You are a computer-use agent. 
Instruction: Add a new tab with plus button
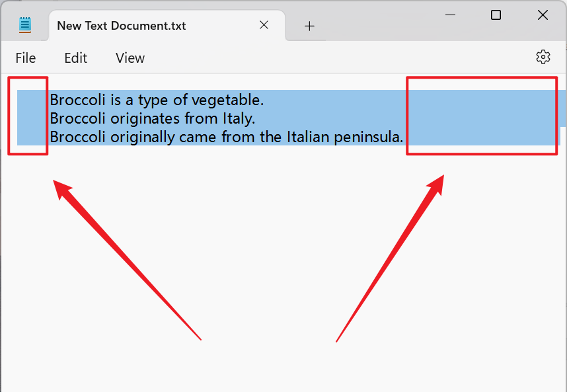click(x=309, y=26)
